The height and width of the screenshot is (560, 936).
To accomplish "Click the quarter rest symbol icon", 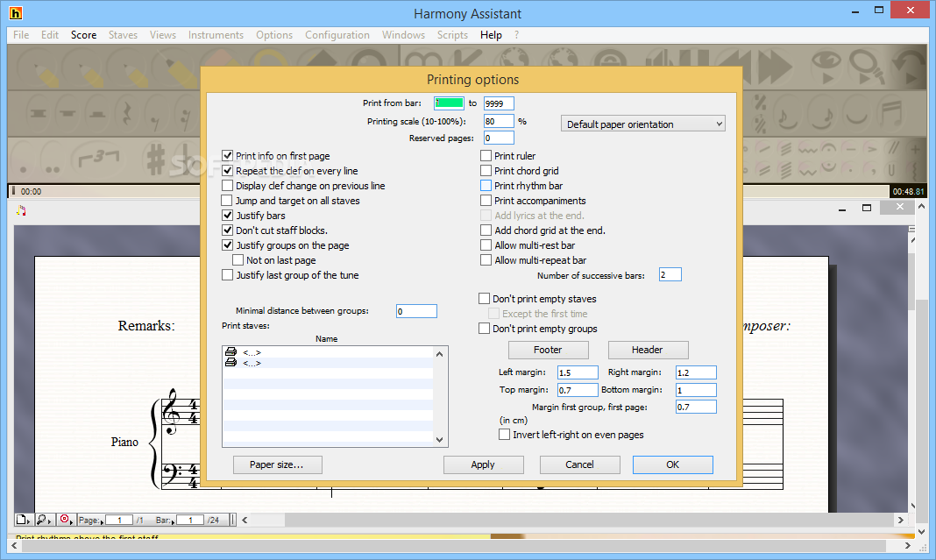I will 126,114.
